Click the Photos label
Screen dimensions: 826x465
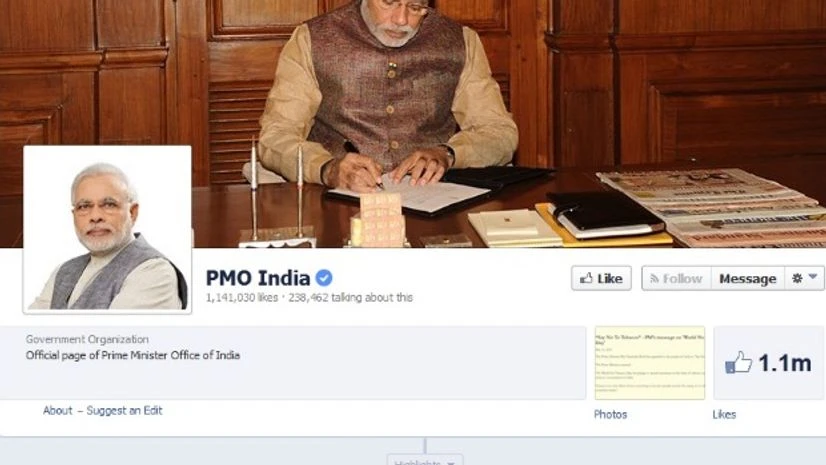tap(611, 414)
